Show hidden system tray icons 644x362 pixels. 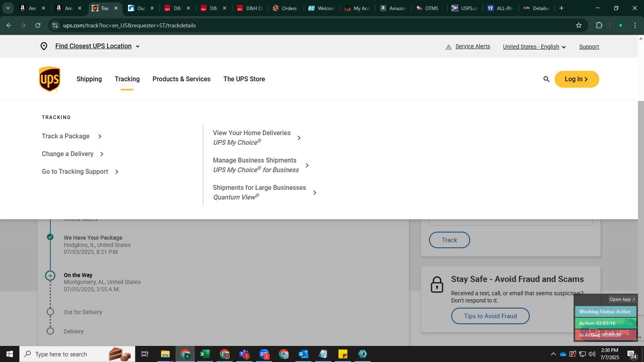(553, 354)
